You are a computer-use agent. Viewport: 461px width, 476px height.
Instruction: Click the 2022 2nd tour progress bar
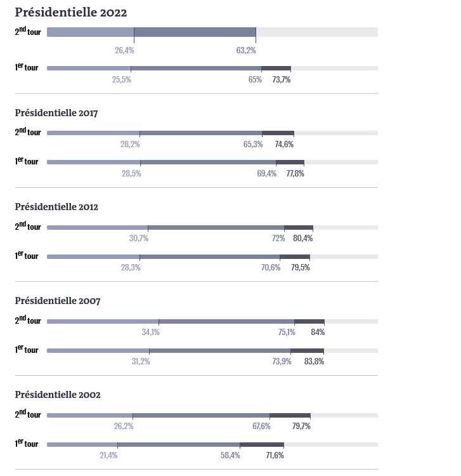pyautogui.click(x=212, y=32)
